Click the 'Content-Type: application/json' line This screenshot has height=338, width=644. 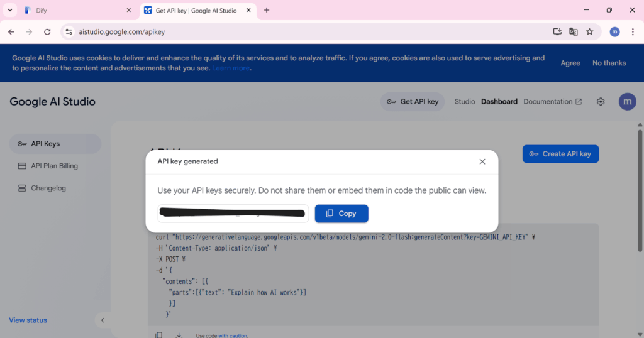[216, 248]
